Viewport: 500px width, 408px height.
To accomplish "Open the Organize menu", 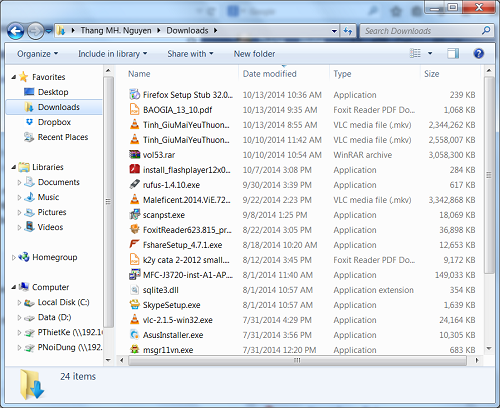I will [x=37, y=54].
